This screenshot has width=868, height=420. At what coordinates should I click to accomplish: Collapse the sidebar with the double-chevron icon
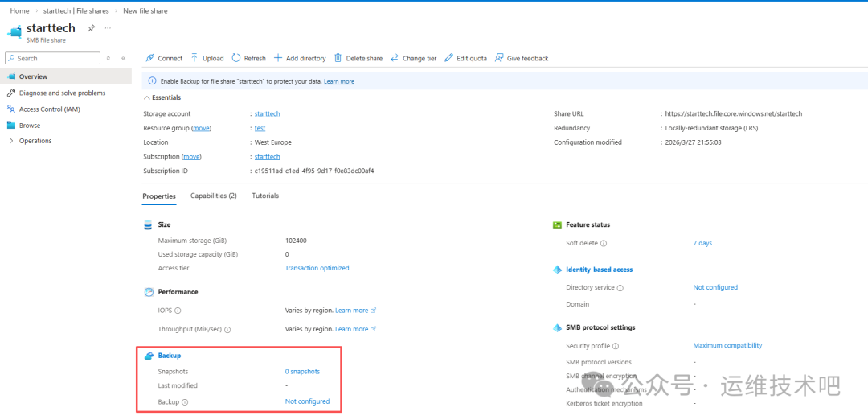click(x=124, y=58)
